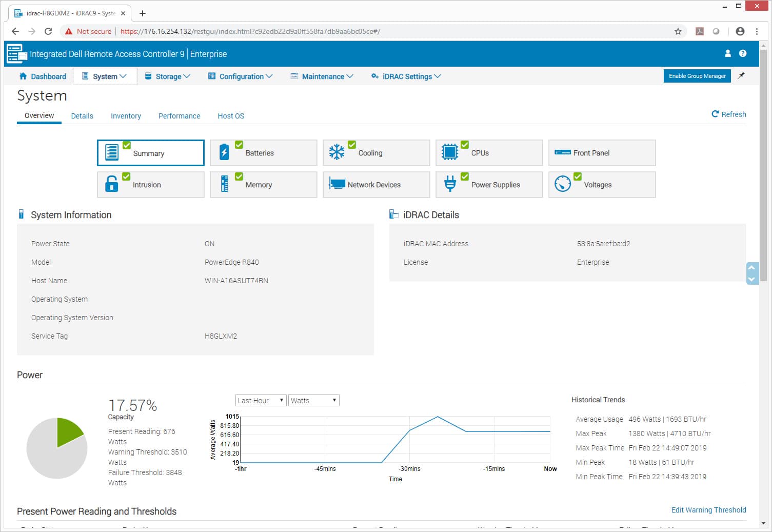Open the user account icon in header

point(727,53)
